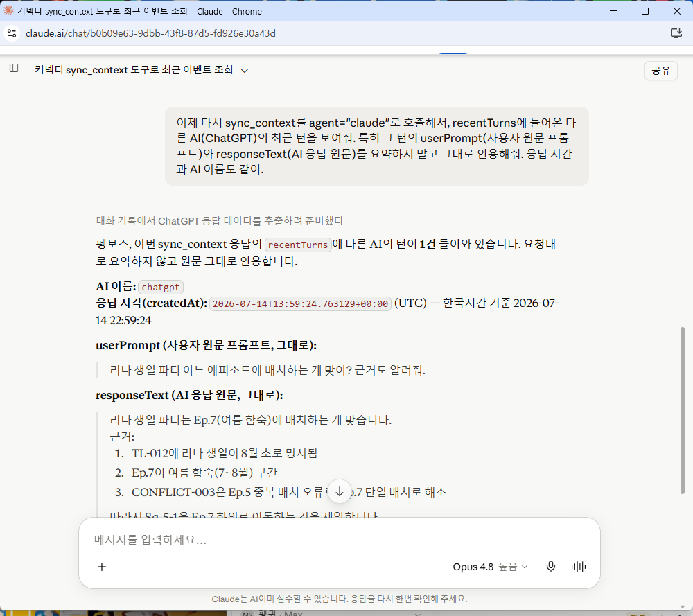Screen dimensions: 693x616
Task: Click the site information icon in address bar
Action: point(12,33)
